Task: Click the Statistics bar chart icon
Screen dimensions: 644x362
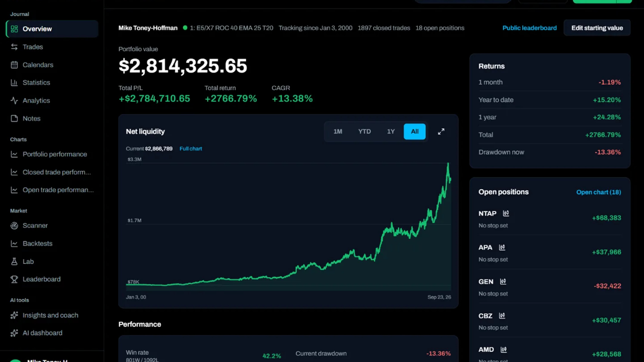Action: click(x=14, y=82)
